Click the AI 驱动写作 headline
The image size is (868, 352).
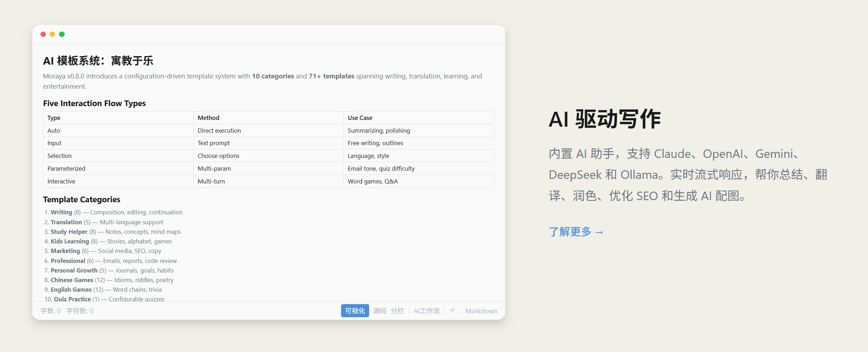tap(605, 119)
